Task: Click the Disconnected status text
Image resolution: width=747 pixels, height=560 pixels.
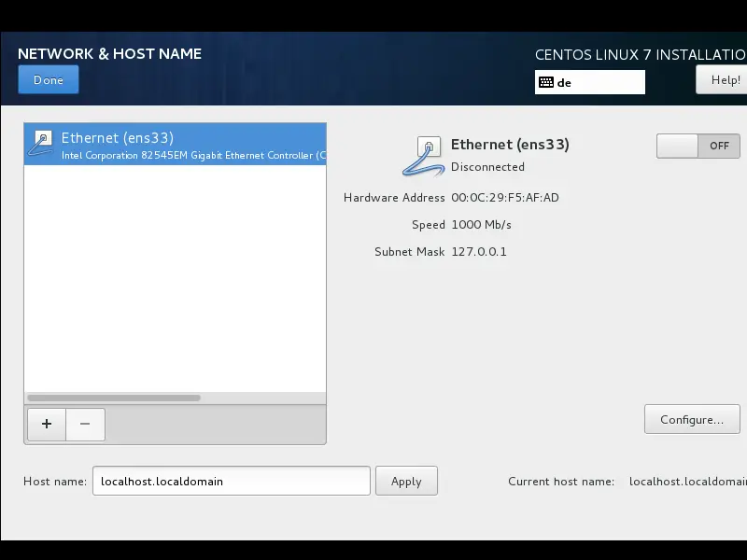Action: (487, 167)
